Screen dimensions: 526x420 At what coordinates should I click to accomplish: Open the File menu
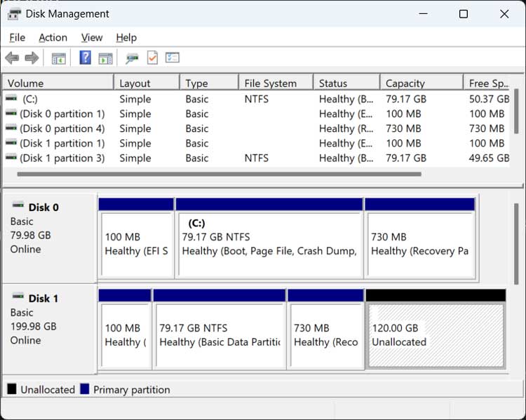point(17,38)
